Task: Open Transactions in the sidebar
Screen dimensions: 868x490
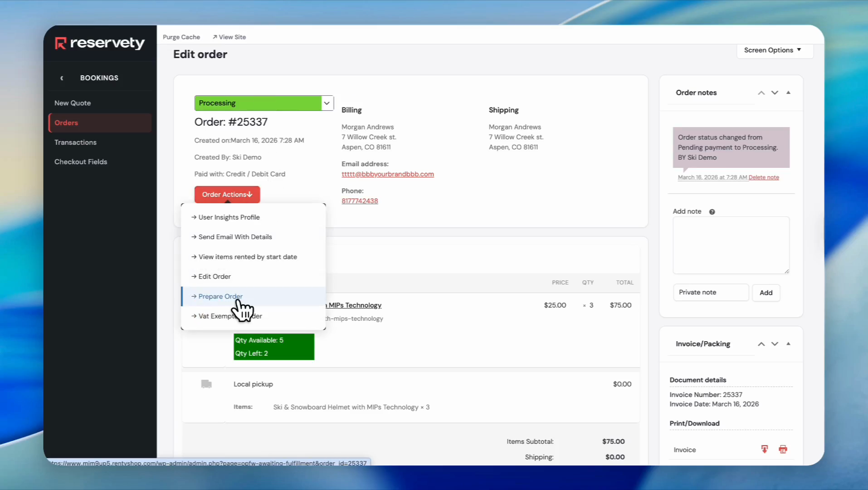Action: point(75,142)
